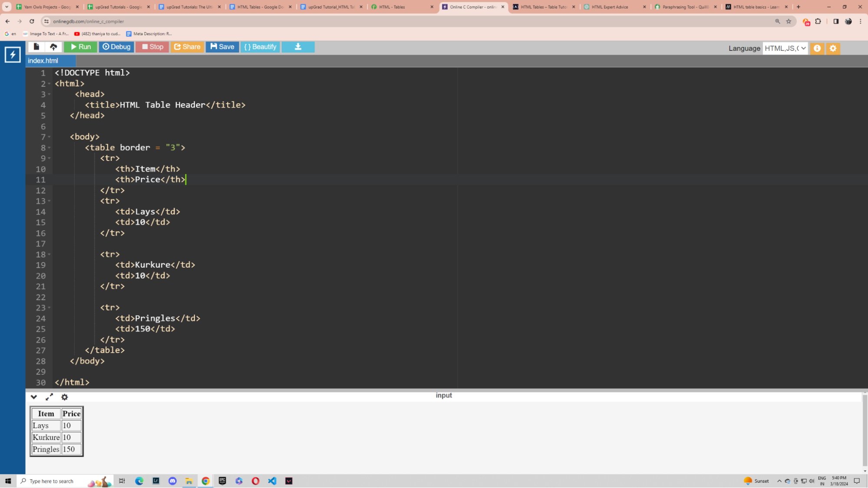Click the Download code icon
Viewport: 868px width, 488px height.
[298, 46]
